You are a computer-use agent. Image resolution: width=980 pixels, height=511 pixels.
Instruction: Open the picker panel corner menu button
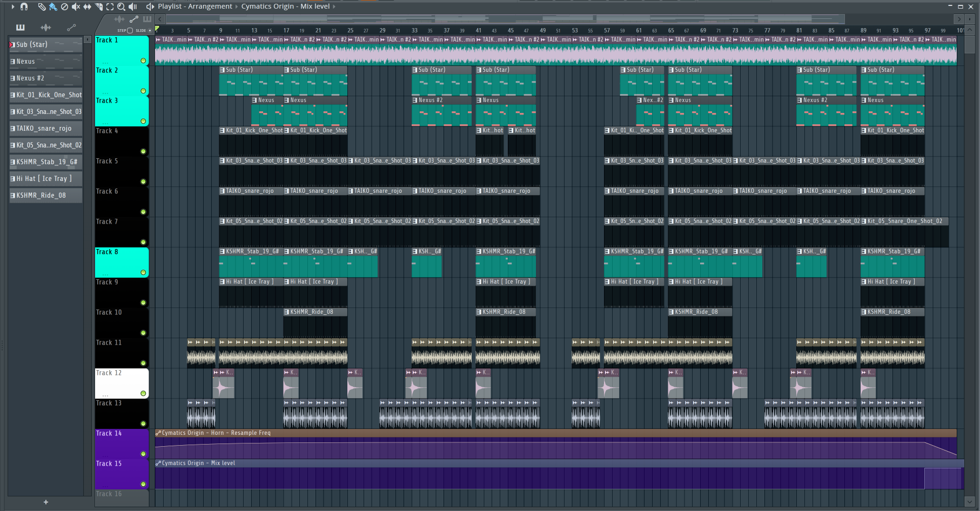[x=88, y=39]
